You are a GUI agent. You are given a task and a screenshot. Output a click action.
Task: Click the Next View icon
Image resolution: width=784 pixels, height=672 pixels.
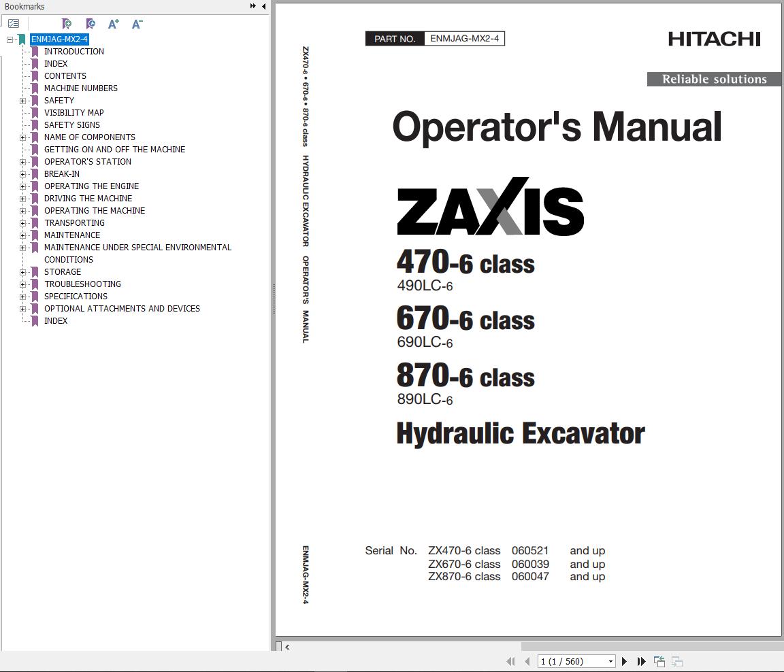click(x=676, y=660)
